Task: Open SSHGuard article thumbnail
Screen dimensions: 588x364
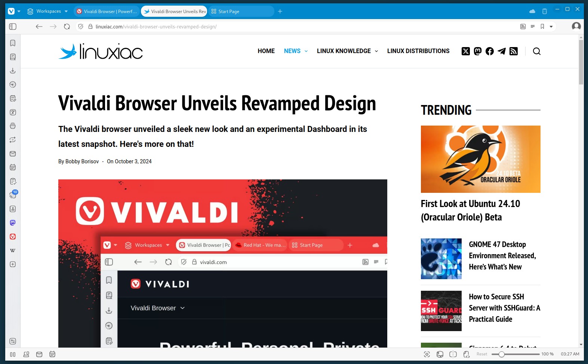Action: click(441, 311)
